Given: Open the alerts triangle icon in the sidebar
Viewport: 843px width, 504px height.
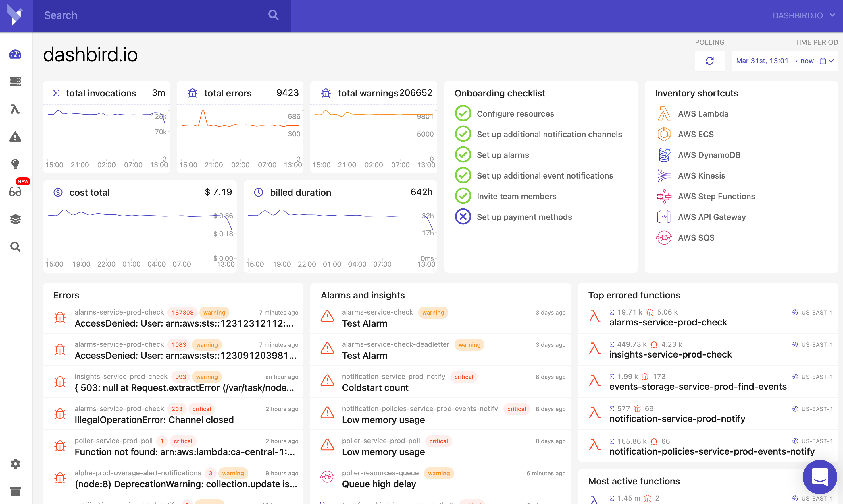Looking at the screenshot, I should pyautogui.click(x=15, y=137).
